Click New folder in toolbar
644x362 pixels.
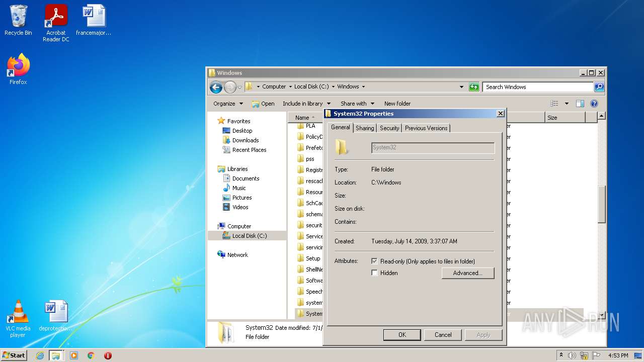pyautogui.click(x=397, y=104)
